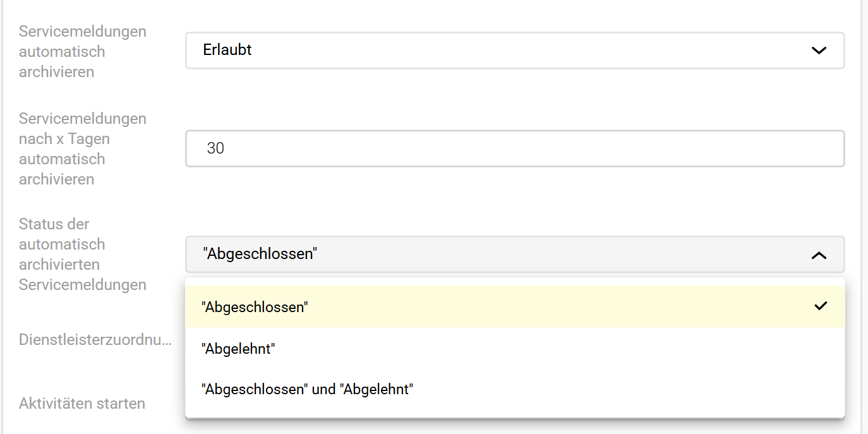Choose "Abgeschlossen" und "Abgelehnt" option
Viewport: 868px width, 434px height.
click(306, 389)
